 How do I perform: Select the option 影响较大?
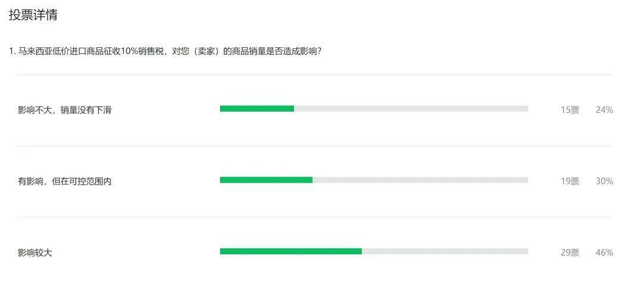coord(35,253)
